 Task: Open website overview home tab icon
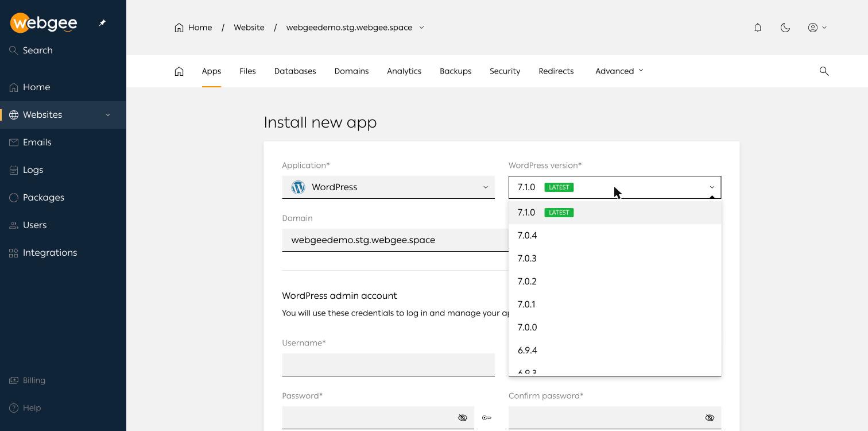(x=179, y=71)
